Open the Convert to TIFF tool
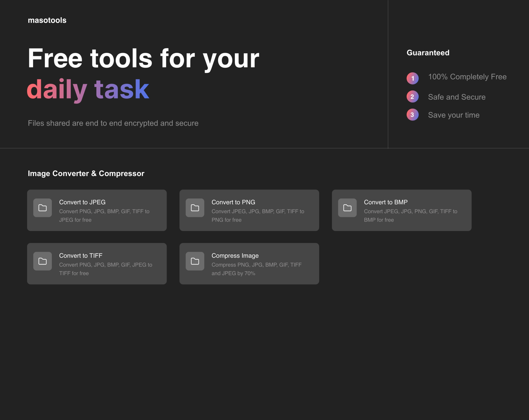Viewport: 529px width, 420px height. pos(97,263)
